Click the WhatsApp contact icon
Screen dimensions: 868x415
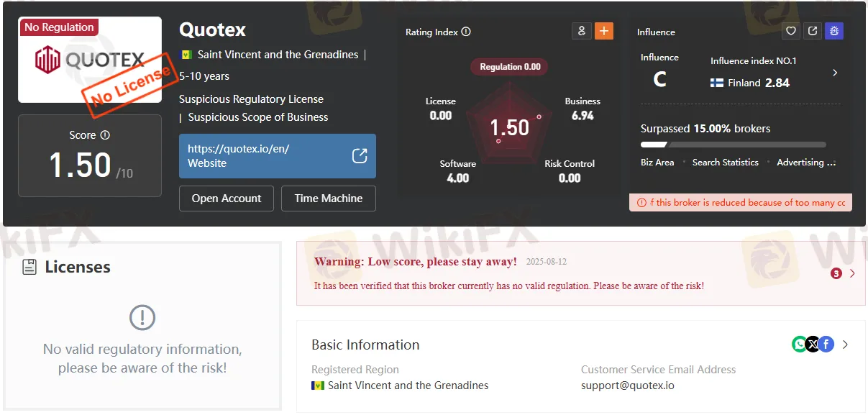click(x=800, y=345)
